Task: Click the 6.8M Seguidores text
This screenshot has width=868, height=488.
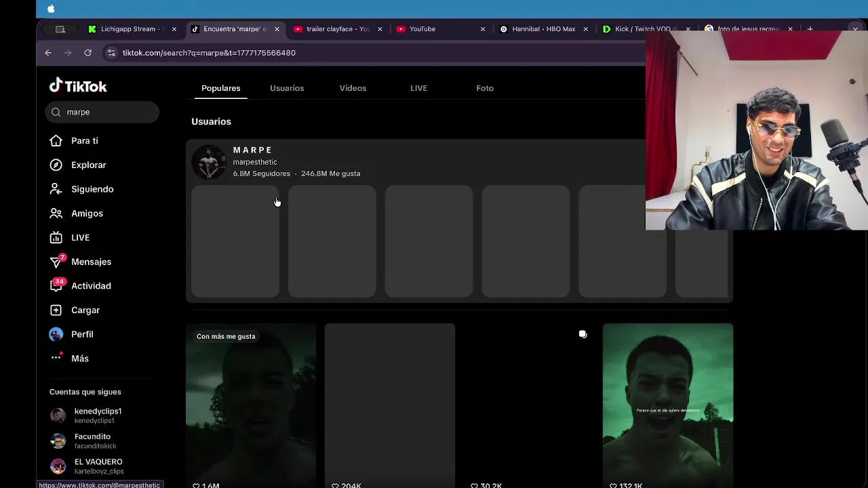Action: 262,174
